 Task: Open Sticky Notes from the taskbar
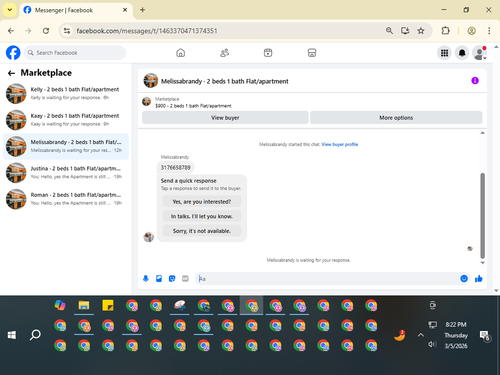coord(108,305)
